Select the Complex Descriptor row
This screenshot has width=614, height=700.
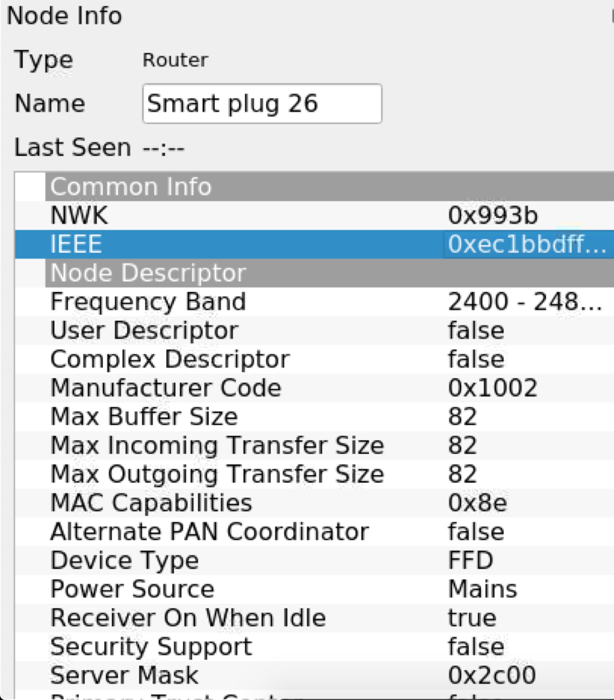click(x=217, y=359)
